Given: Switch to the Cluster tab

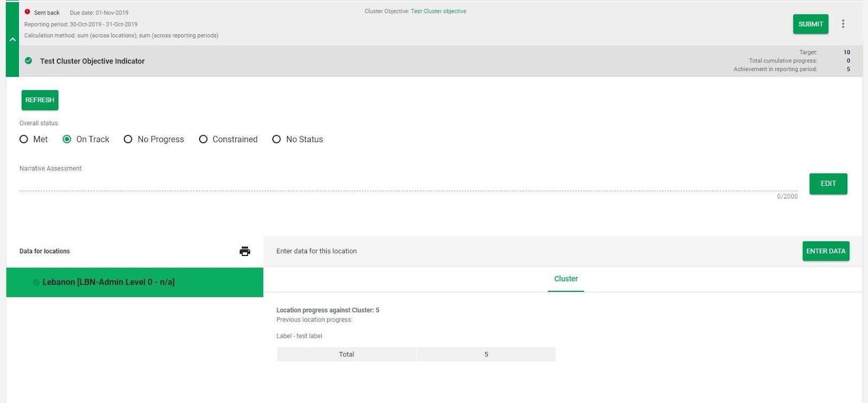Looking at the screenshot, I should click(x=566, y=279).
